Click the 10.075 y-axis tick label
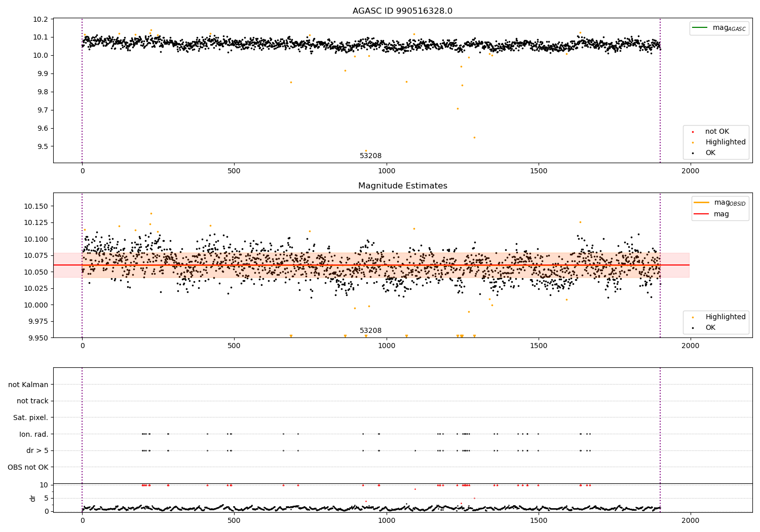Image resolution: width=760 pixels, height=532 pixels. click(x=36, y=256)
